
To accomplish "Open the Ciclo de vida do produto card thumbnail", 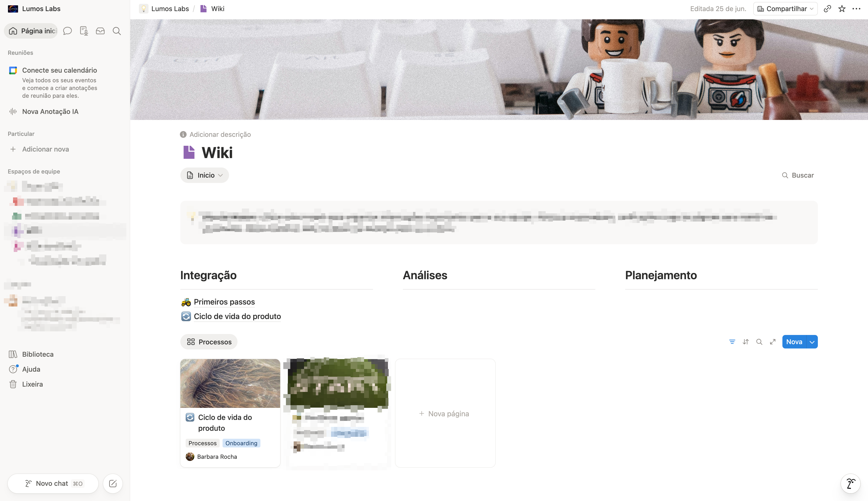I will coord(230,383).
